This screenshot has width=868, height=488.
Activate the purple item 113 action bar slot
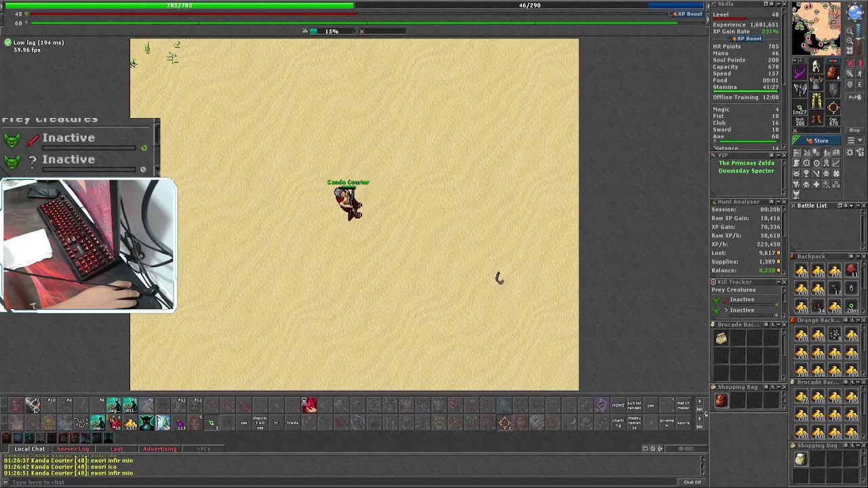pos(180,423)
